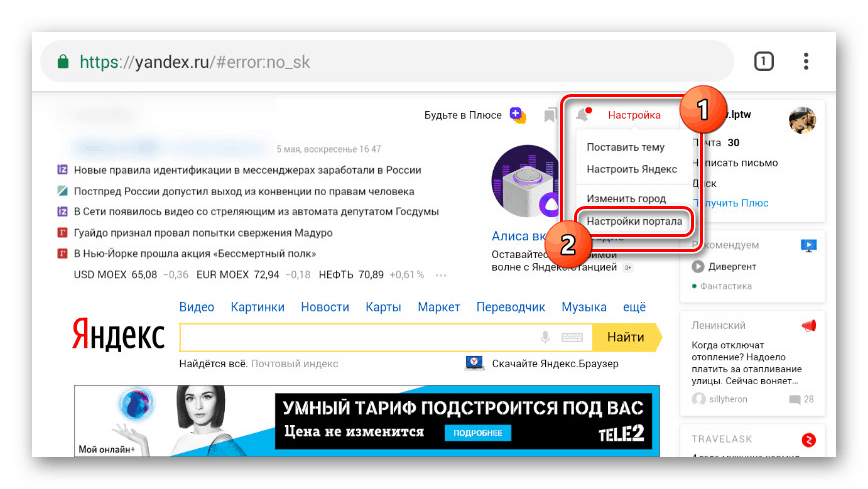This screenshot has width=868, height=489.
Task: Open the Переводчик service tab
Action: [510, 307]
